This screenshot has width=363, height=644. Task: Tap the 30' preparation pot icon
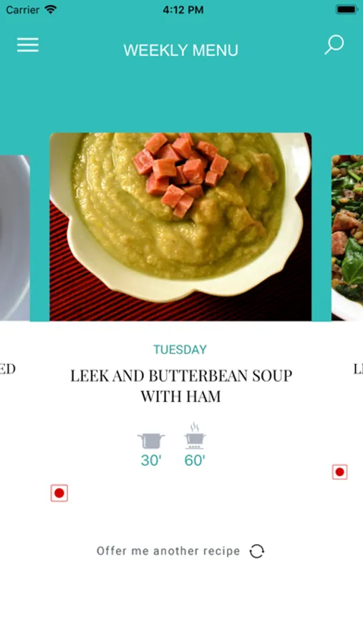click(x=151, y=441)
